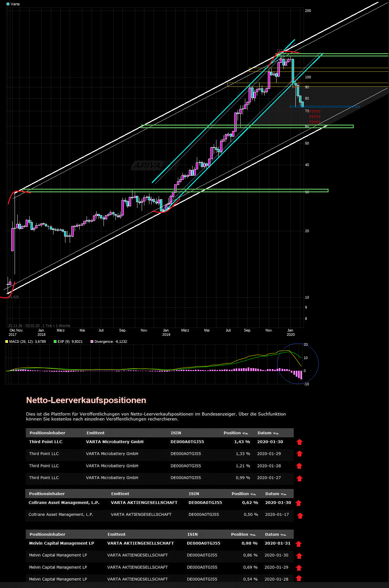389x588 pixels.
Task: Click ISIN header in Melvin Capital table
Action: pyautogui.click(x=193, y=534)
